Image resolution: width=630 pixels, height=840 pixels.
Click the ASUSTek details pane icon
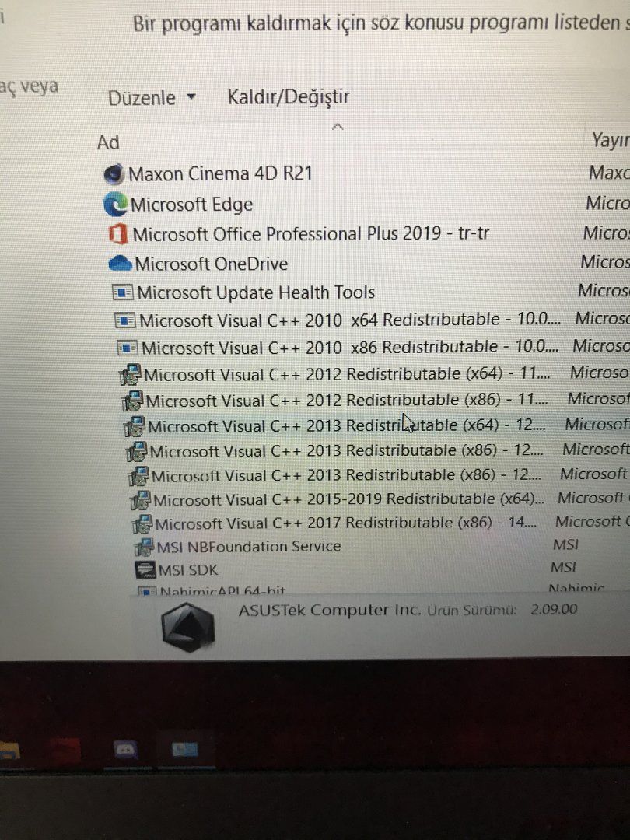(x=188, y=627)
